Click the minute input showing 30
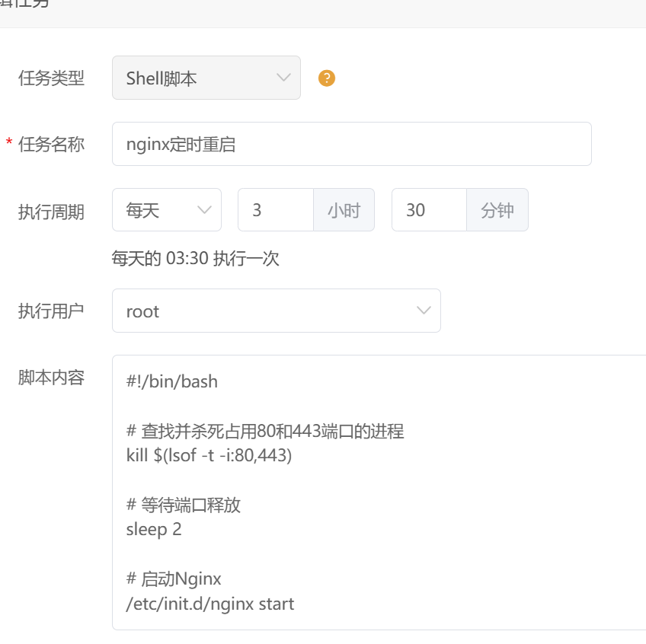Image resolution: width=646 pixels, height=644 pixels. 428,210
